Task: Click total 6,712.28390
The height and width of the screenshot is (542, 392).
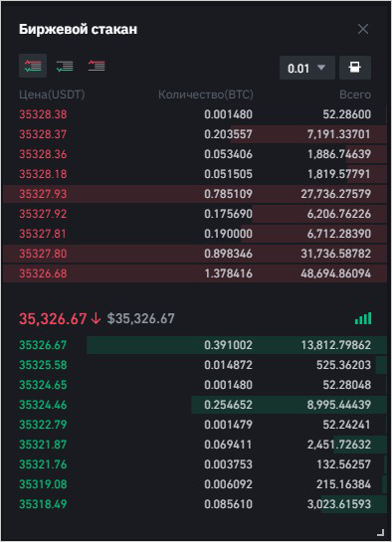Action: pyautogui.click(x=338, y=234)
